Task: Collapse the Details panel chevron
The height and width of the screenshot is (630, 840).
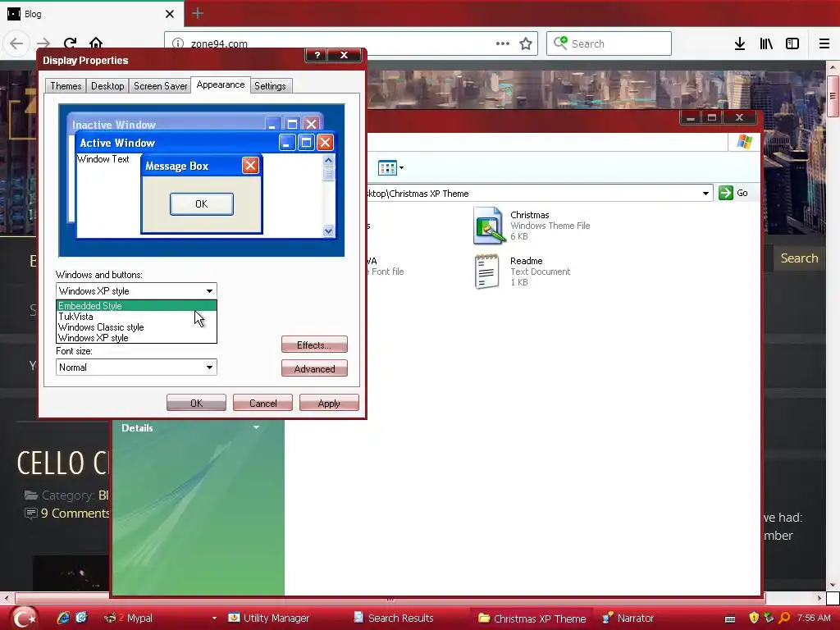Action: pyautogui.click(x=256, y=427)
